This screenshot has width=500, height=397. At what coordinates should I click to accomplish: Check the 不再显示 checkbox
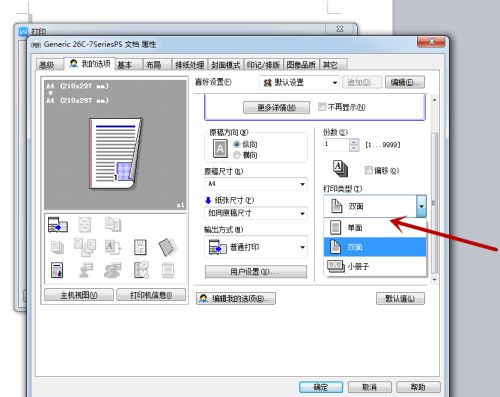[322, 107]
